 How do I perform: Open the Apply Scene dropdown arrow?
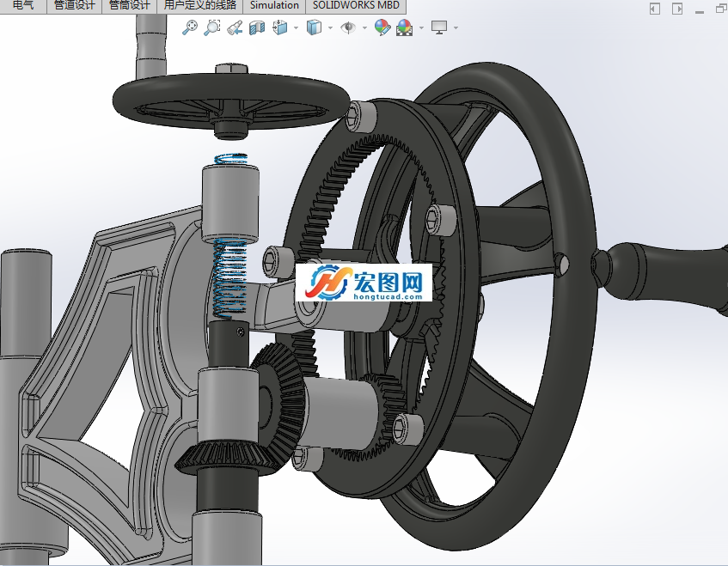pos(421,27)
